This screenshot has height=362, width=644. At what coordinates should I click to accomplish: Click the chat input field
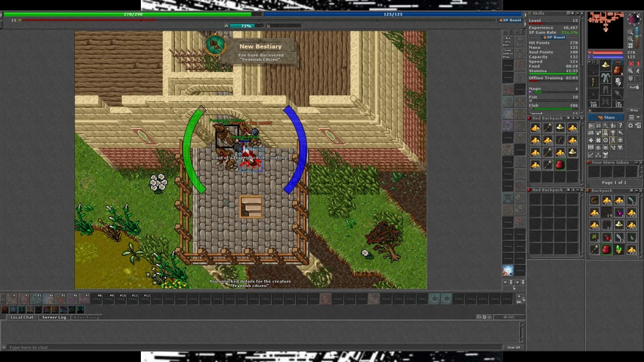pyautogui.click(x=257, y=347)
